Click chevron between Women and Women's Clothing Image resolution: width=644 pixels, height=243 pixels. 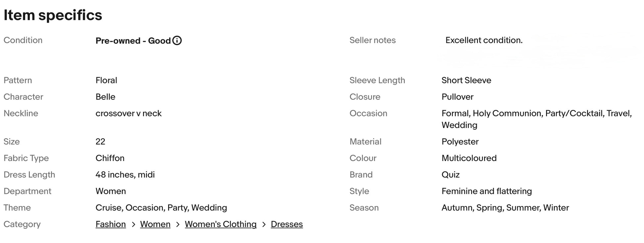178,224
